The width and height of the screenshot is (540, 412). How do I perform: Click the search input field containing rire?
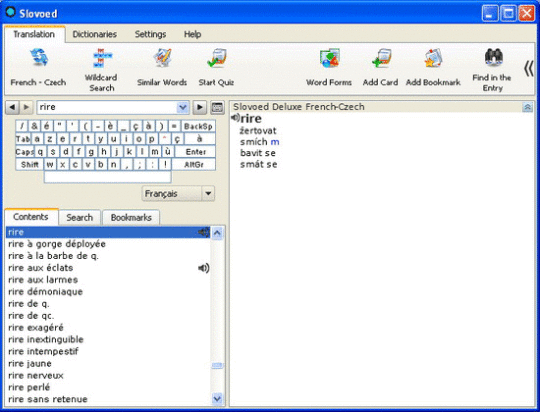point(107,107)
